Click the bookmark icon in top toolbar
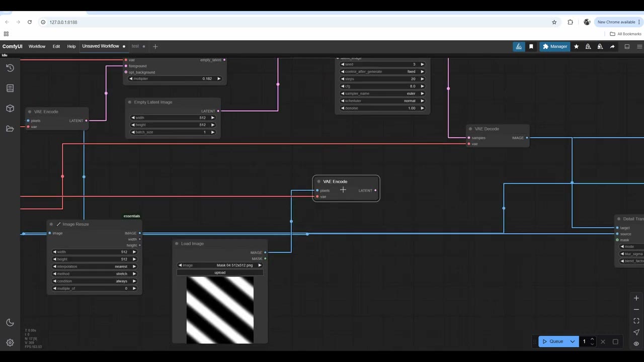Image resolution: width=644 pixels, height=362 pixels. point(531,46)
